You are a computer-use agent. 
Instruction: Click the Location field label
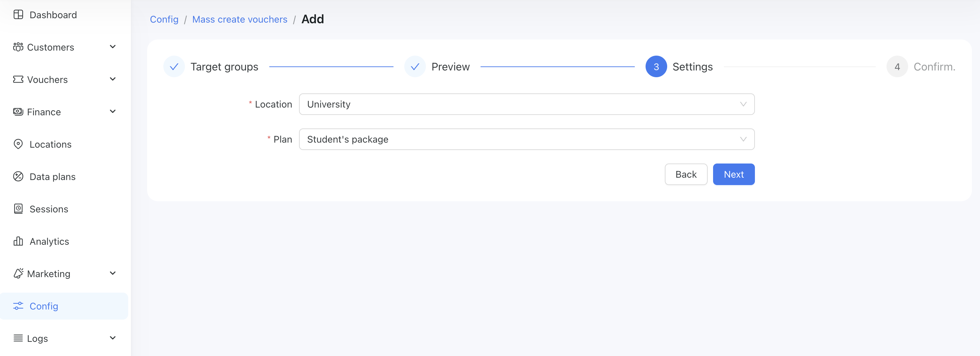tap(273, 105)
